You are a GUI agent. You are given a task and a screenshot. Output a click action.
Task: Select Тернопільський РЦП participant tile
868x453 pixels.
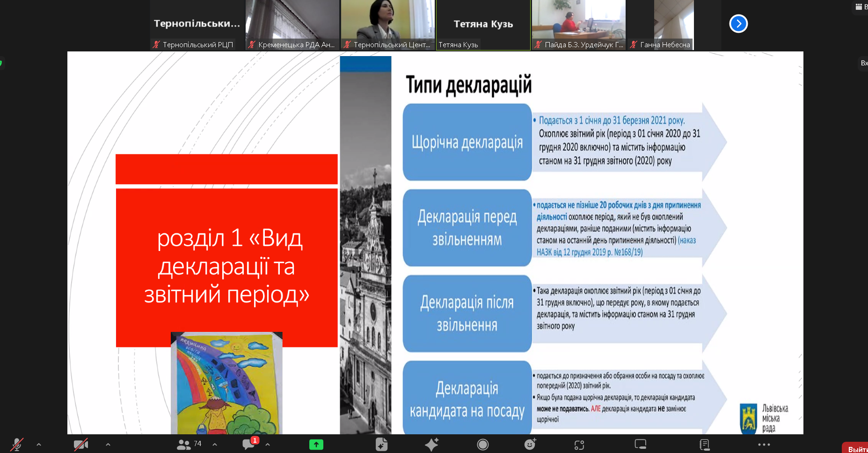coord(197,25)
